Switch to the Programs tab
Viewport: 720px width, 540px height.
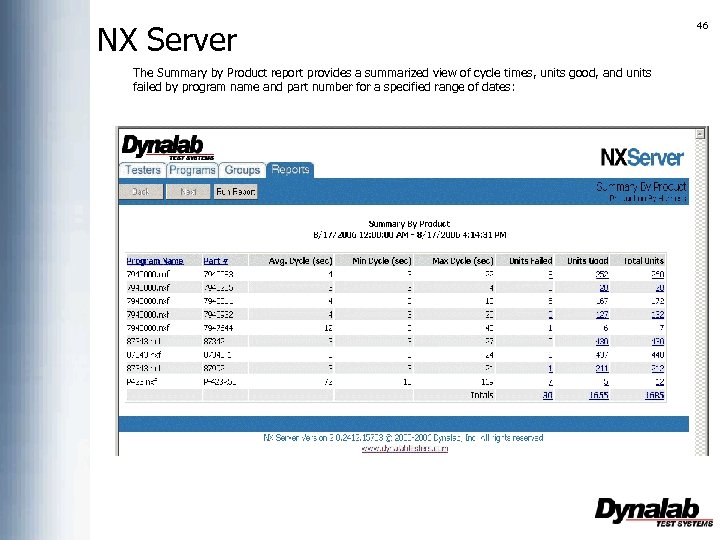coord(192,170)
